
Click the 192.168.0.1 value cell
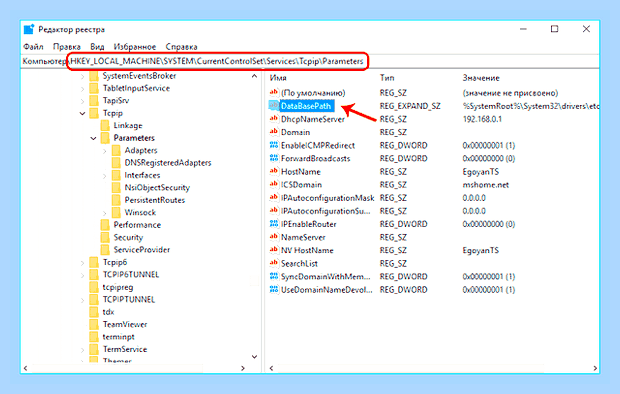point(482,119)
